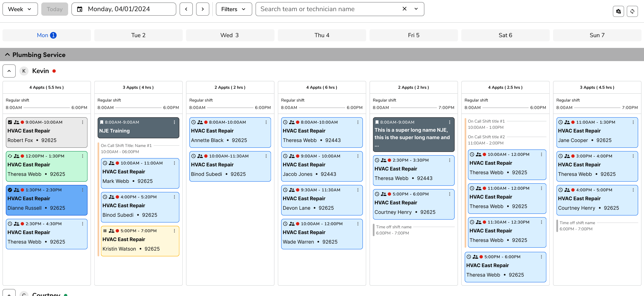644x296 pixels.
Task: Click the calendar icon in date field
Action: pos(79,9)
